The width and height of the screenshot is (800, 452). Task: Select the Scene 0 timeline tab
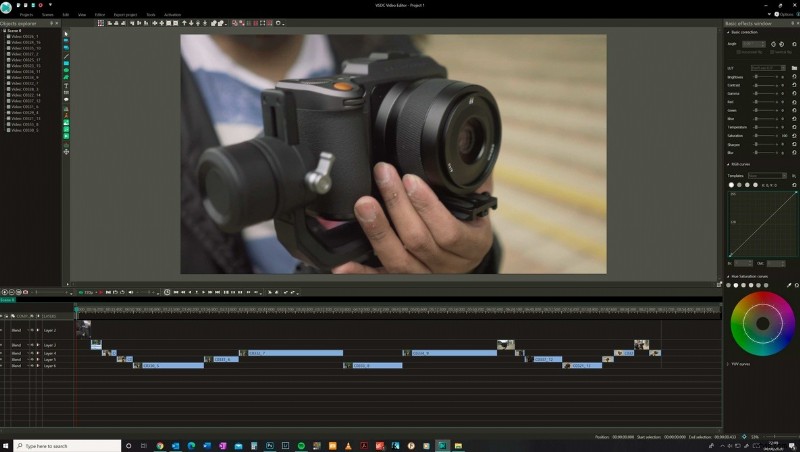pos(8,300)
